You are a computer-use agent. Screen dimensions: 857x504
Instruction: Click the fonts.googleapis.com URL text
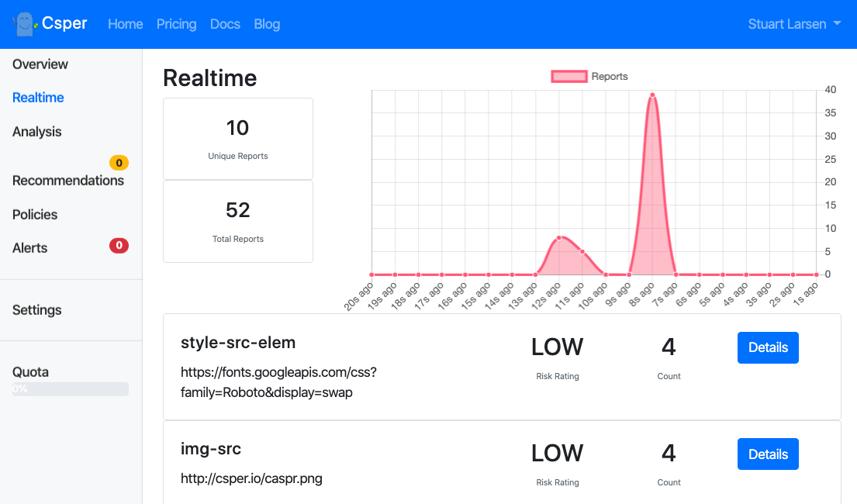point(278,382)
